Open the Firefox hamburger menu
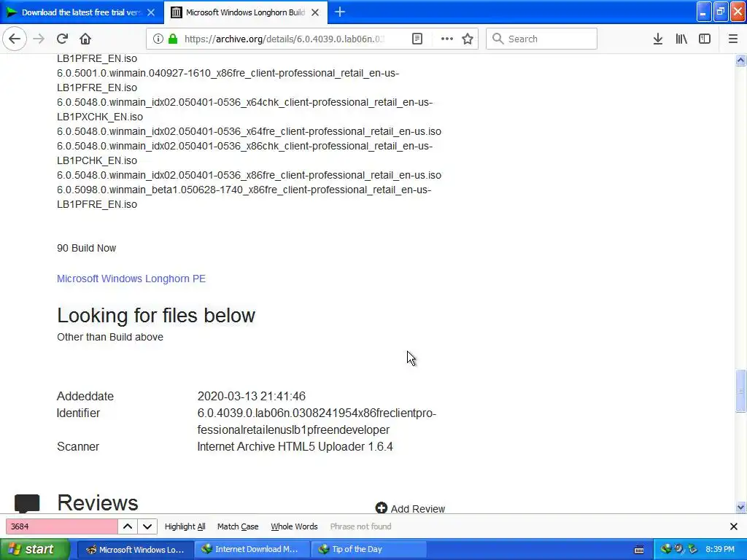 click(x=733, y=39)
